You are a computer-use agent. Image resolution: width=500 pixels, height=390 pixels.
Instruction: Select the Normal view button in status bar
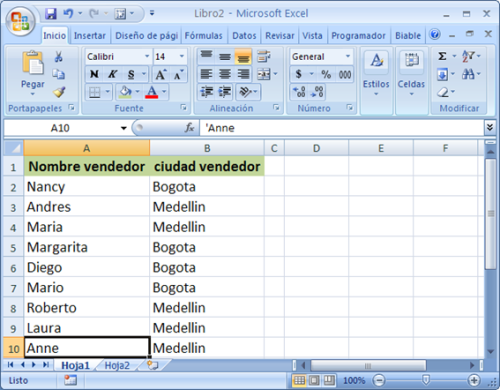[x=299, y=380]
